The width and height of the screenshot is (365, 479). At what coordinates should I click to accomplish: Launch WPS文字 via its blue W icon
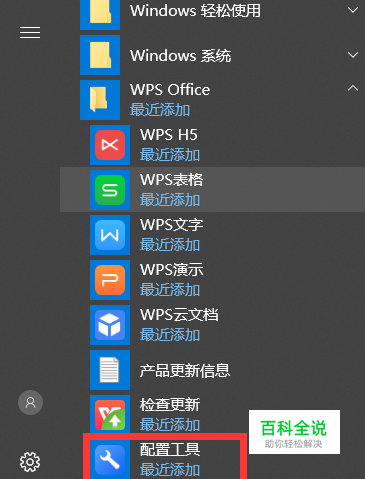[110, 235]
